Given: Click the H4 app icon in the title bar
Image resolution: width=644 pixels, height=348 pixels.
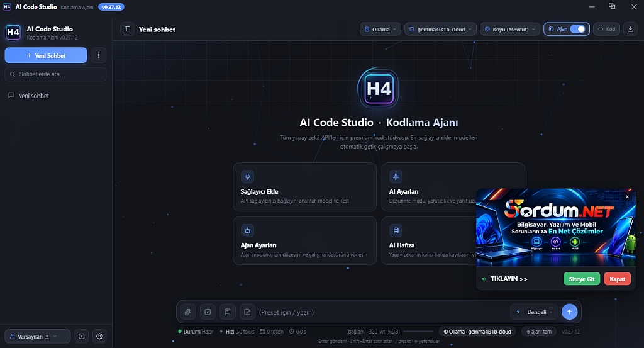Looking at the screenshot, I should click(x=7, y=7).
